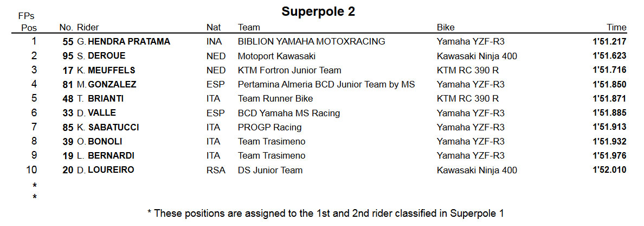Select rider S. DEROUE row
This screenshot has width=644, height=226.
coord(322,56)
